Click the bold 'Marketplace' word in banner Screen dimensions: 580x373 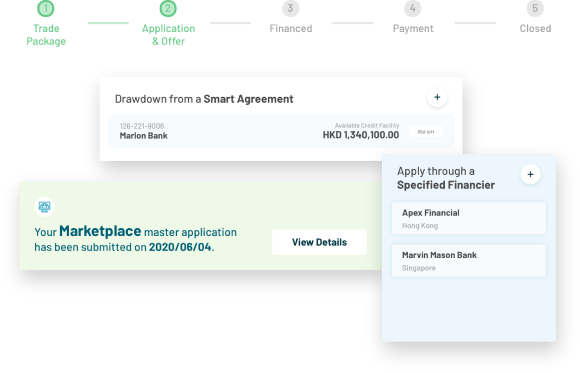(100, 231)
